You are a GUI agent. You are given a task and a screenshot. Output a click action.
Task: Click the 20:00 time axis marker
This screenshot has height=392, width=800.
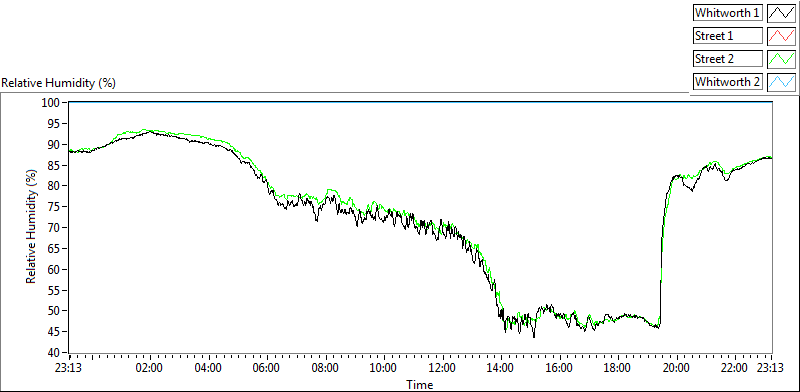coord(677,368)
